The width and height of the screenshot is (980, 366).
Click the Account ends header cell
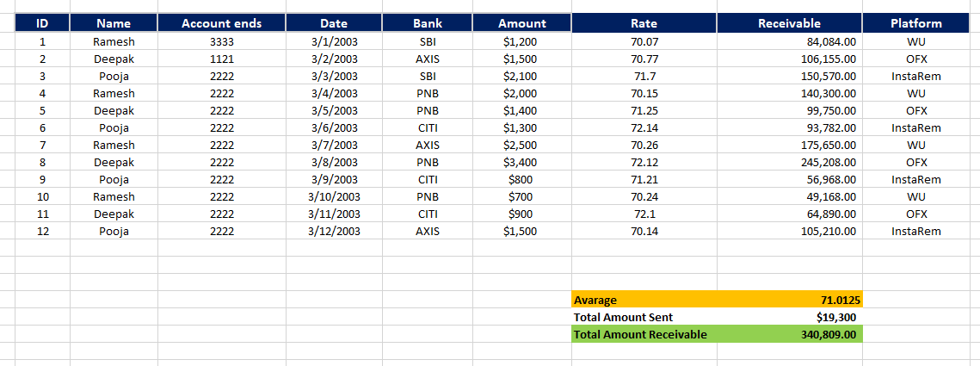pyautogui.click(x=222, y=23)
